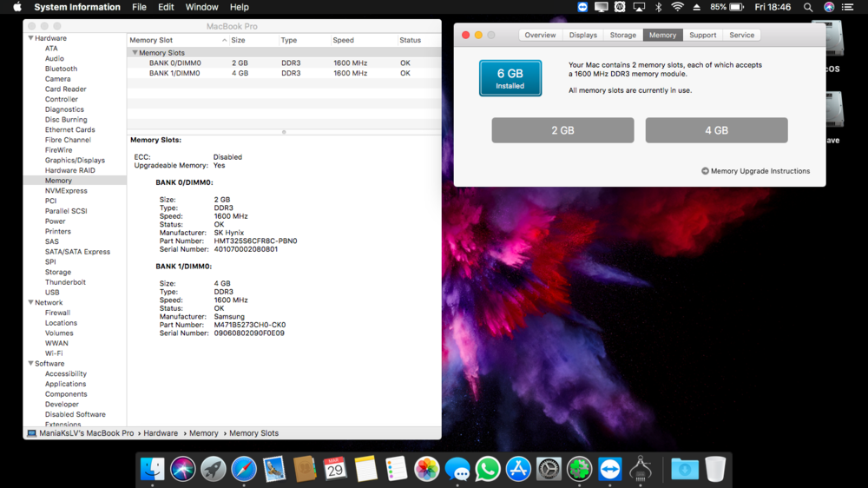The width and height of the screenshot is (868, 488).
Task: Open System Preferences gear in Dock
Action: point(549,469)
